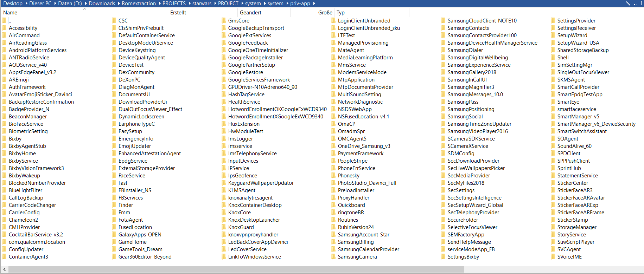Click the SettingsProvider folder icon
The height and width of the screenshot is (274, 644).
coord(553,21)
